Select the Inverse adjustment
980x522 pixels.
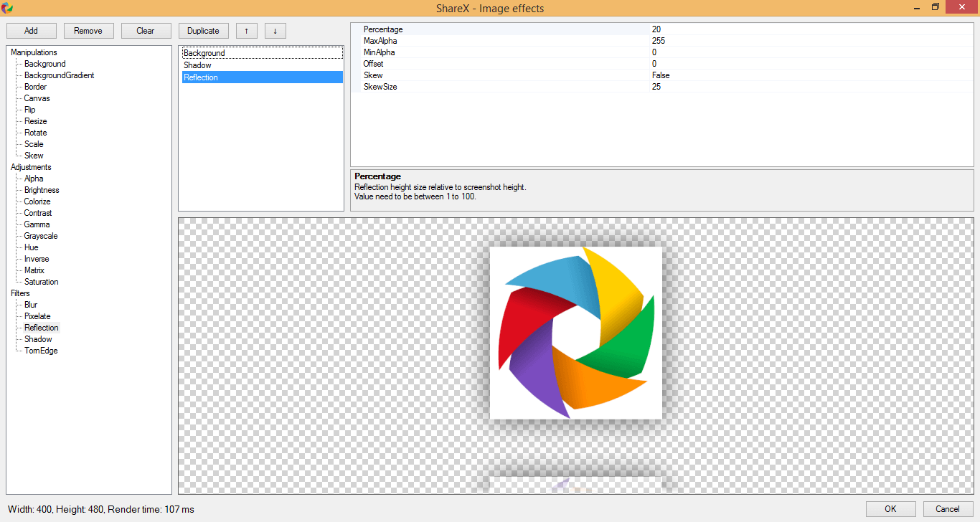pos(37,259)
